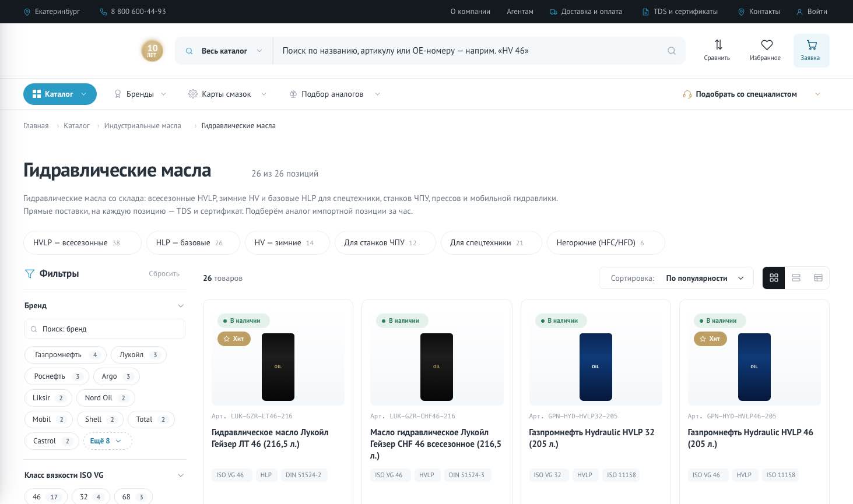Viewport: 853px width, 504px height.
Task: Click the document icon for TDS и сертификаты
Action: coord(645,12)
